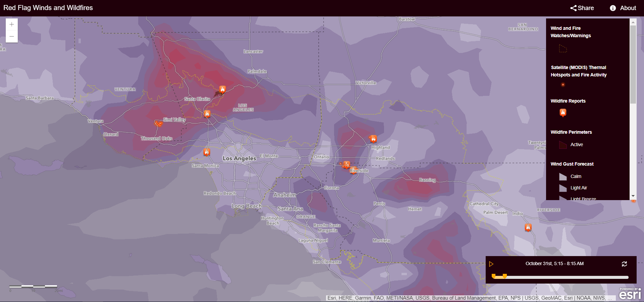The height and width of the screenshot is (302, 644).
Task: Click the right time slider handle
Action: (x=504, y=276)
